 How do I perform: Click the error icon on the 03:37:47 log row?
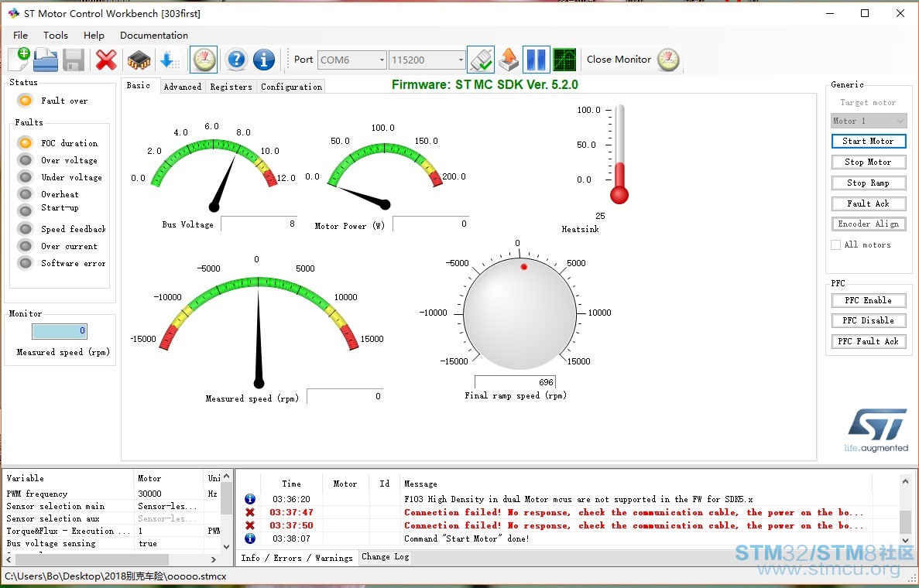click(249, 512)
